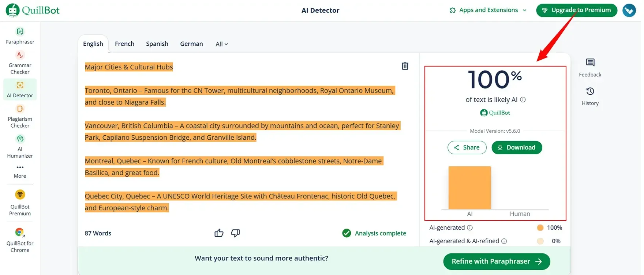Click the 'Human' chart axis label
Viewport: 644px width, 275px height.
(x=520, y=214)
